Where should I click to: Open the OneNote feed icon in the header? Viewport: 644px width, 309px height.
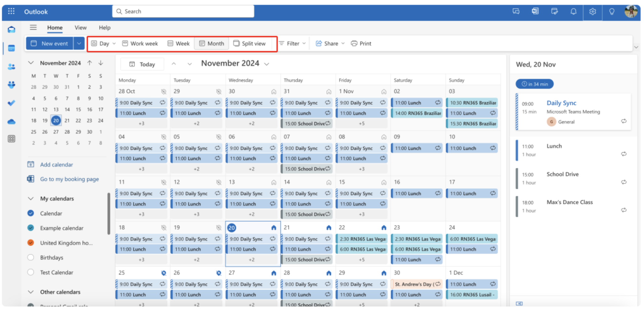click(x=535, y=12)
